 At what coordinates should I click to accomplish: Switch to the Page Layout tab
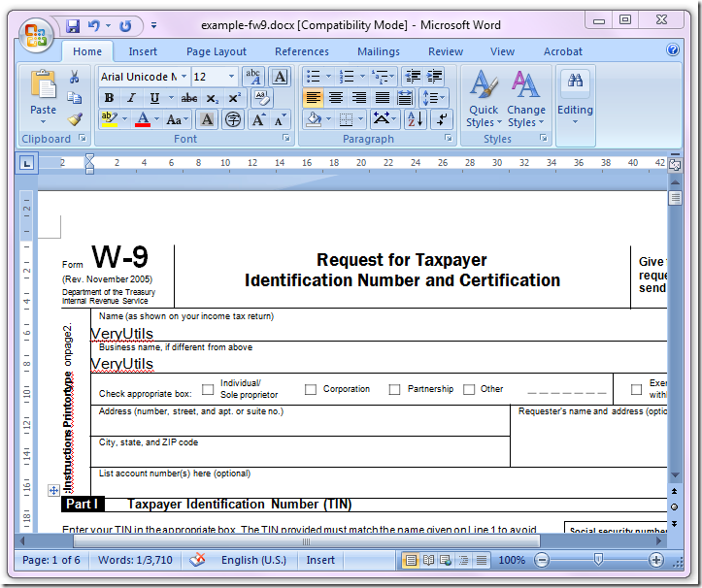(x=217, y=51)
